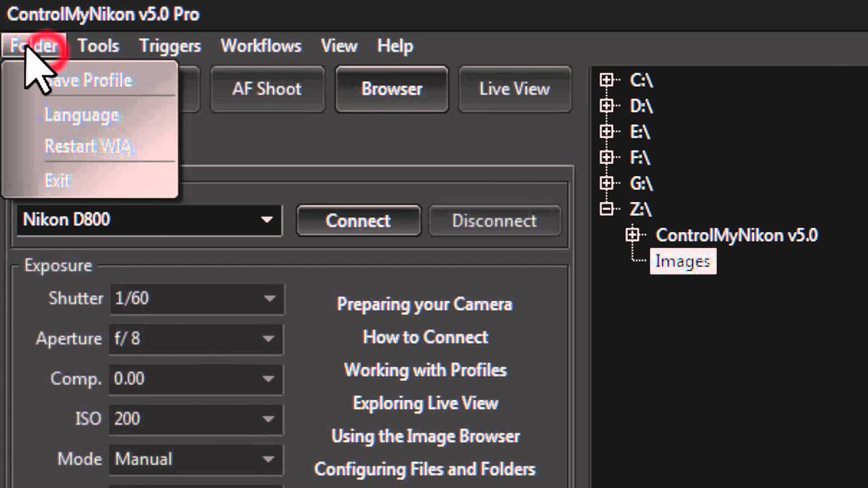Image resolution: width=868 pixels, height=488 pixels.
Task: Expand the C:\ drive node
Action: (x=606, y=80)
